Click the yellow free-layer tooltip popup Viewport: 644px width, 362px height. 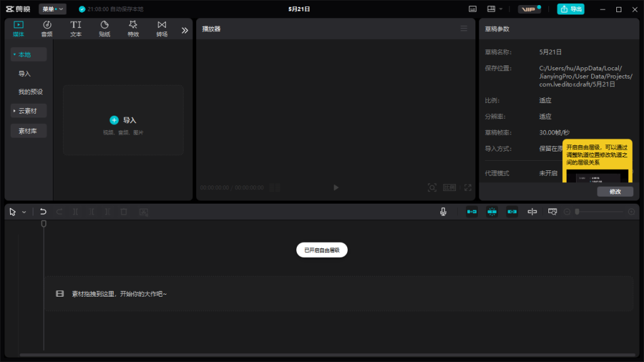click(x=597, y=161)
